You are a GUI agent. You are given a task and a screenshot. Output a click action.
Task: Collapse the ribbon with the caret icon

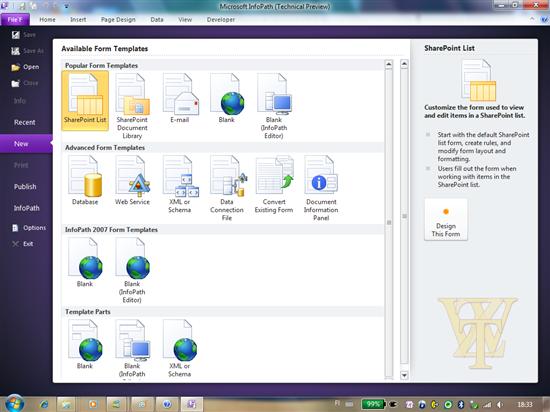pyautogui.click(x=532, y=19)
